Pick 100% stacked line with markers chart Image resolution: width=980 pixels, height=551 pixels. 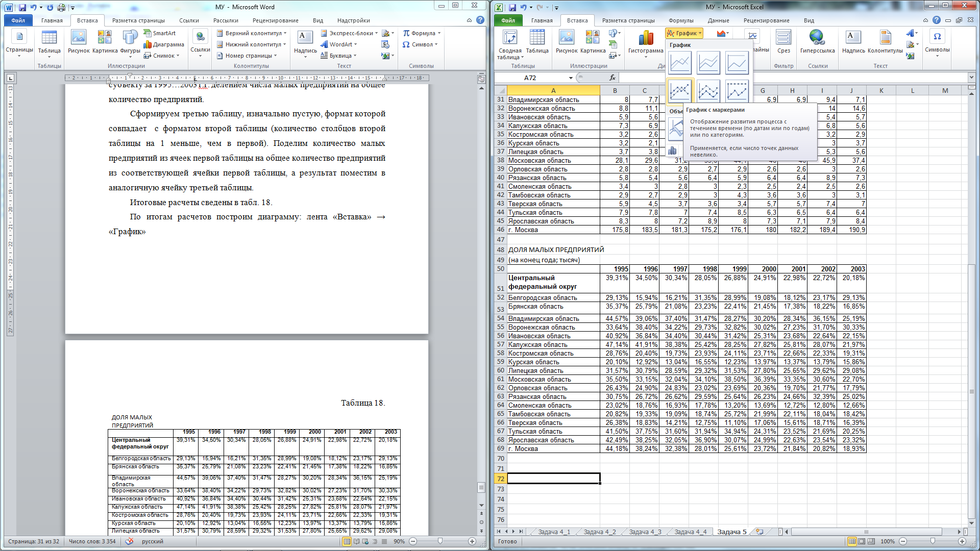[737, 91]
